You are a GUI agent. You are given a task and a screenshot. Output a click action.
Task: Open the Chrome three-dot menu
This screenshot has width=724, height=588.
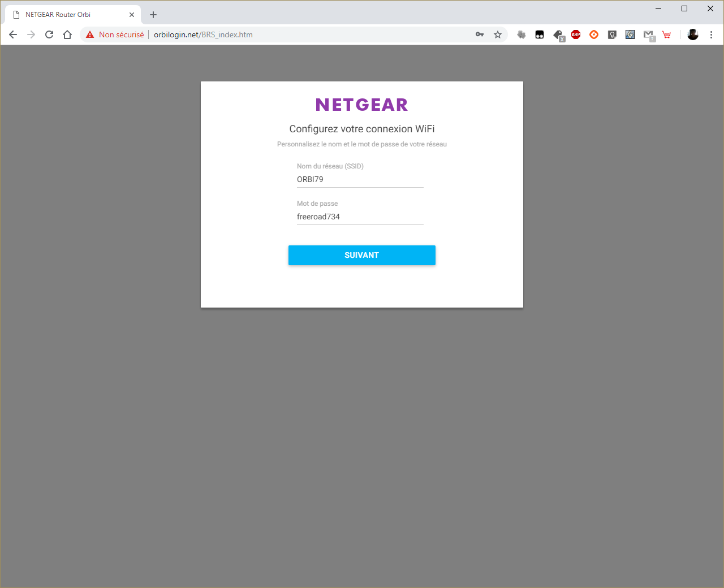pos(711,34)
